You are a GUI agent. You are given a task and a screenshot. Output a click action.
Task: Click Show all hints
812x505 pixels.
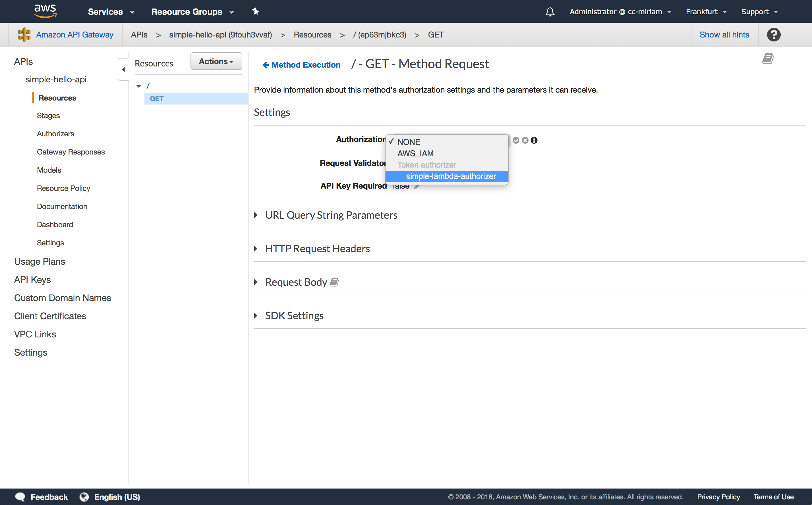click(x=724, y=35)
